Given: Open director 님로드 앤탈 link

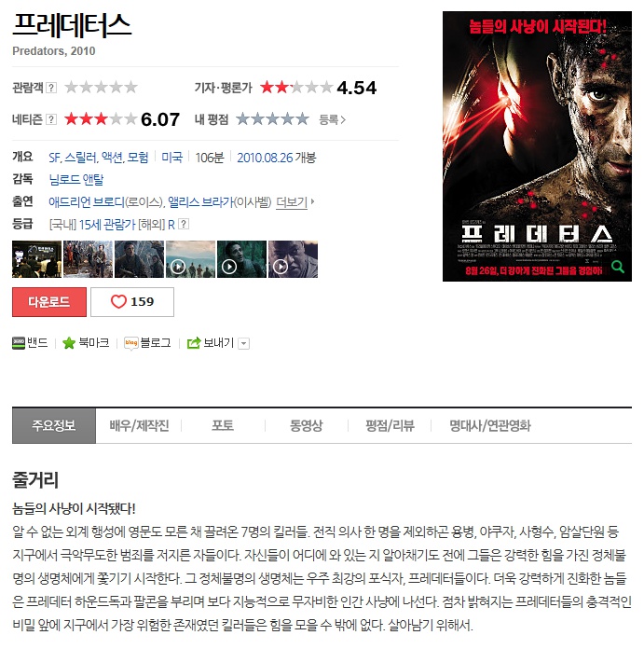Looking at the screenshot, I should pyautogui.click(x=76, y=180).
